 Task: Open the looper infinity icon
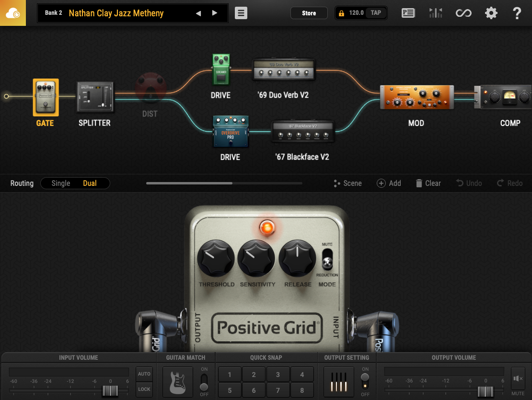click(x=463, y=13)
